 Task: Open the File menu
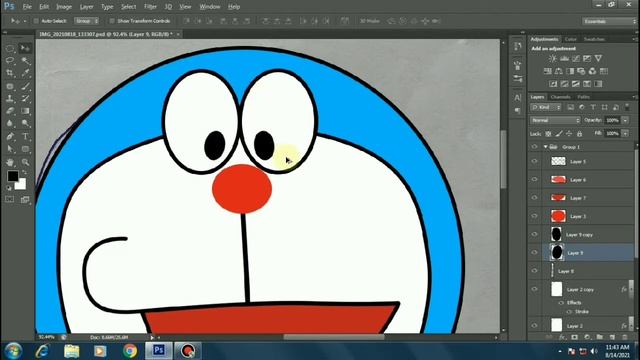(x=27, y=7)
